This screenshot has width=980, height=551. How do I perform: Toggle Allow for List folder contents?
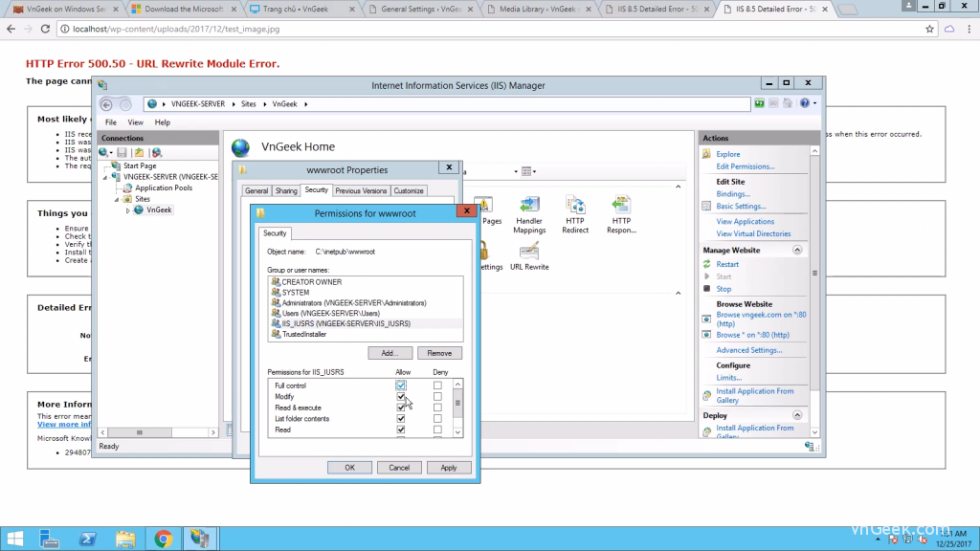[401, 419]
